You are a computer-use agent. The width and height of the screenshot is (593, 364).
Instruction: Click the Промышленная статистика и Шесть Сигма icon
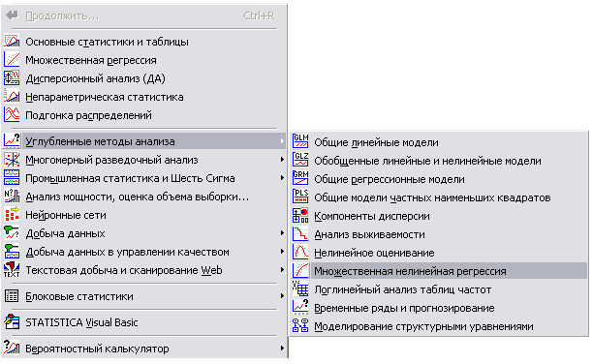tap(12, 178)
